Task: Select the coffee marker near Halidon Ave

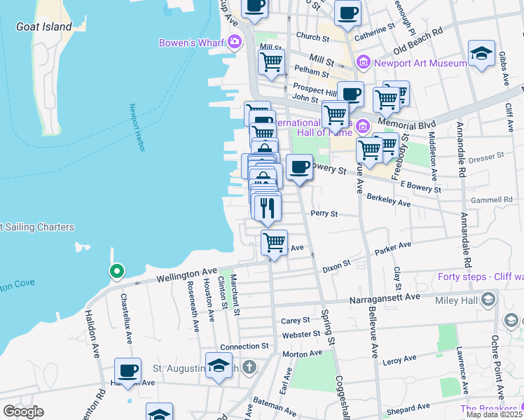Action: (127, 371)
